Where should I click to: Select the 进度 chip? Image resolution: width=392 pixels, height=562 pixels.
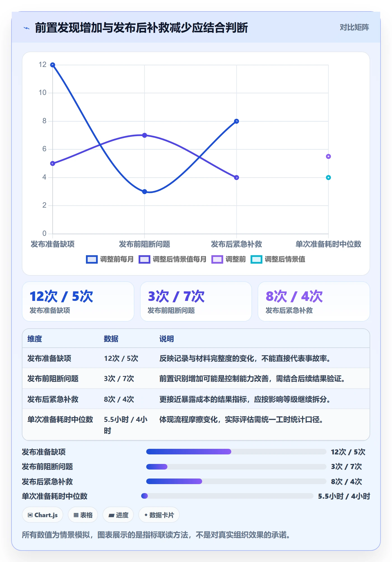tap(118, 515)
